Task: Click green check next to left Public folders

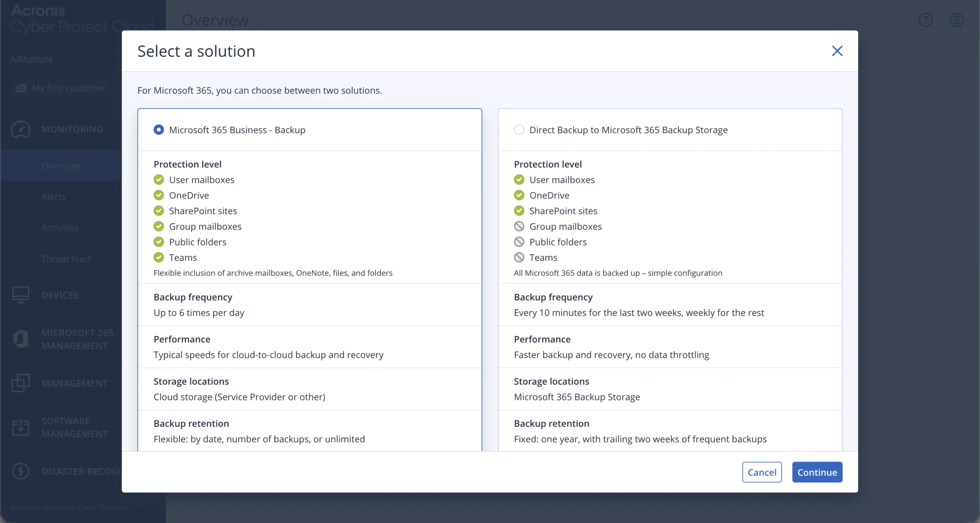Action: click(158, 242)
